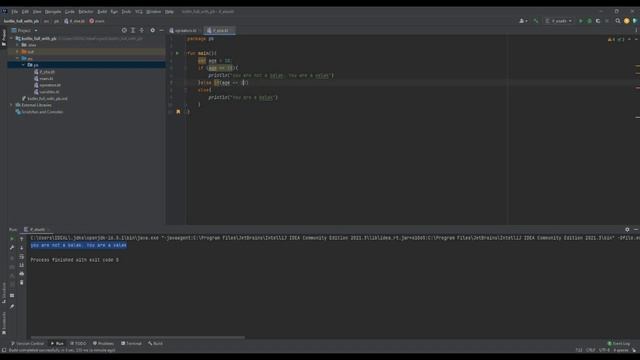Image resolution: width=640 pixels, height=360 pixels.
Task: Open Run panel settings gear
Action: pyautogui.click(x=627, y=230)
